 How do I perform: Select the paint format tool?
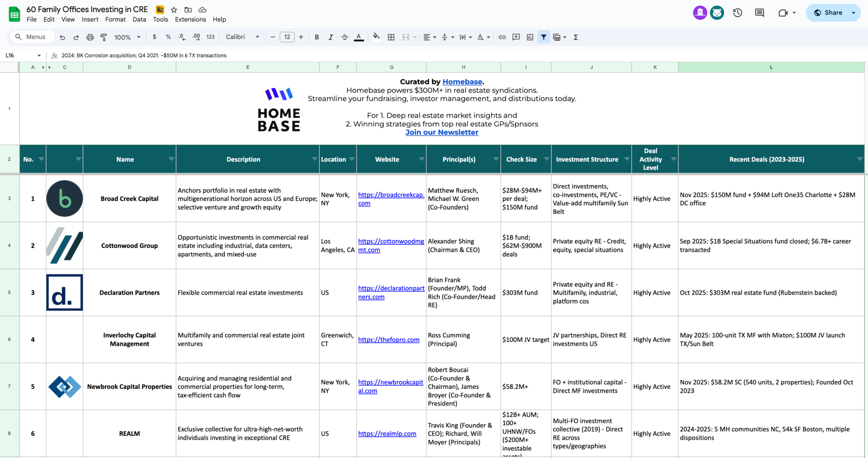pyautogui.click(x=104, y=37)
